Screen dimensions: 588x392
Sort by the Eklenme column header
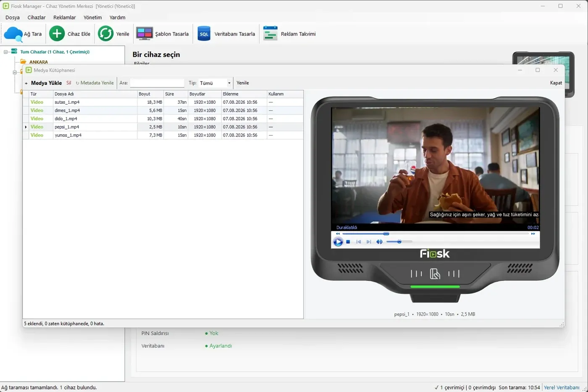244,94
